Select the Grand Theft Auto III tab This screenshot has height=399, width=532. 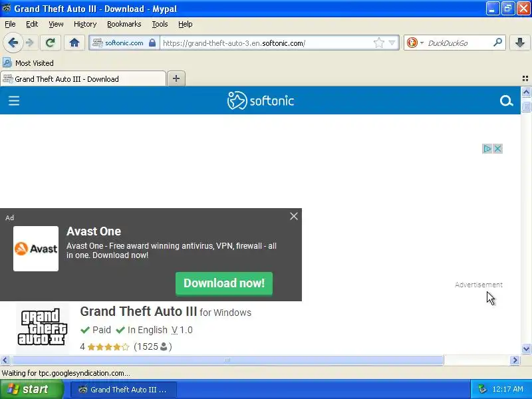click(83, 79)
